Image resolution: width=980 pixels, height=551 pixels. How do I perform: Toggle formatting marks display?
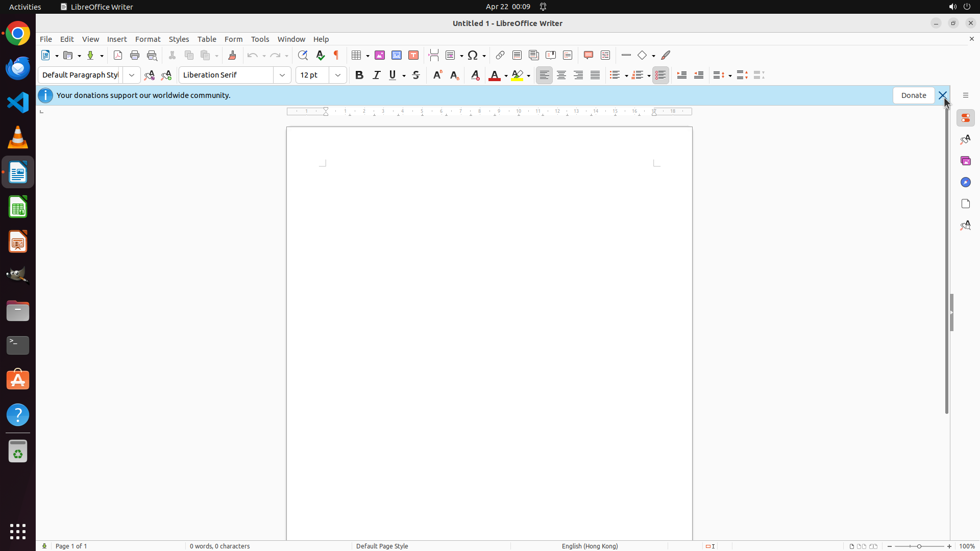pos(336,55)
